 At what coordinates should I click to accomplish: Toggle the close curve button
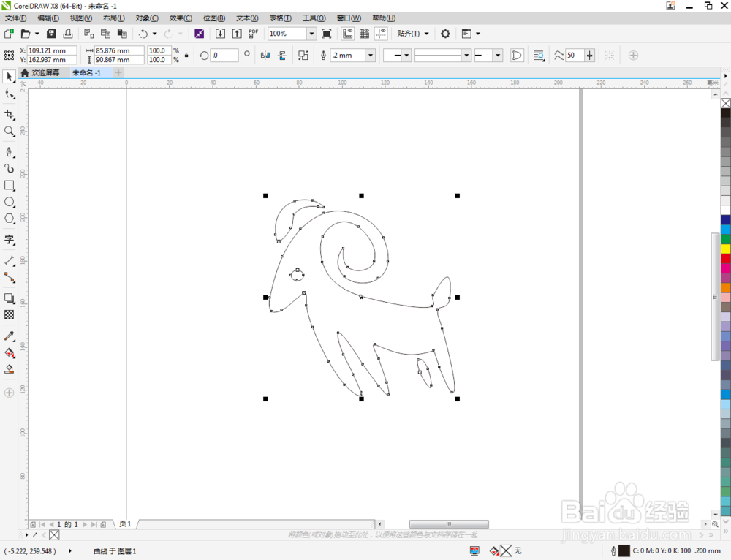[x=517, y=56]
